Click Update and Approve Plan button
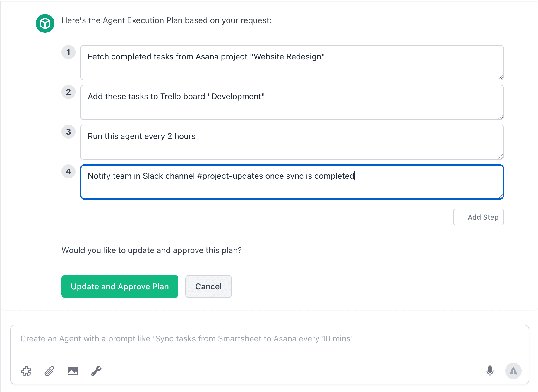Screen dimensions: 538x392 (x=120, y=286)
